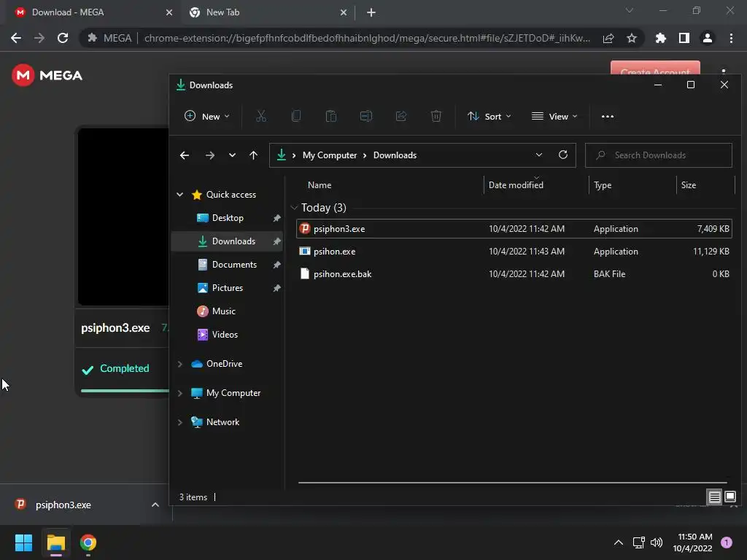Image resolution: width=747 pixels, height=560 pixels.
Task: Expand OneDrive in navigation pane
Action: pyautogui.click(x=180, y=364)
